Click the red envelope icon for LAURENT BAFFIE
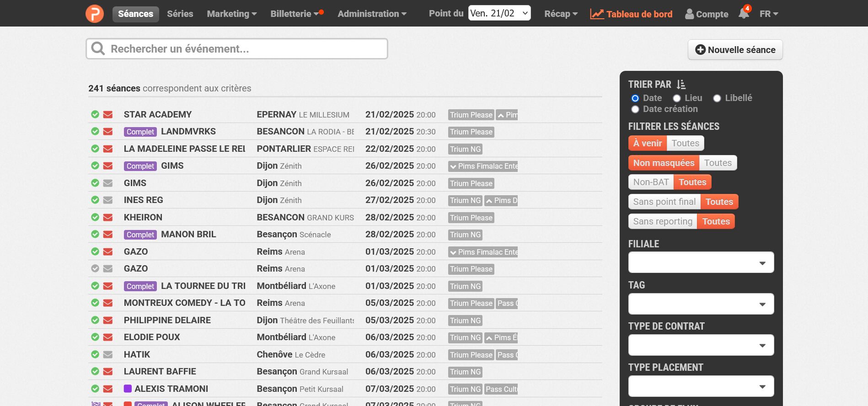 point(108,372)
